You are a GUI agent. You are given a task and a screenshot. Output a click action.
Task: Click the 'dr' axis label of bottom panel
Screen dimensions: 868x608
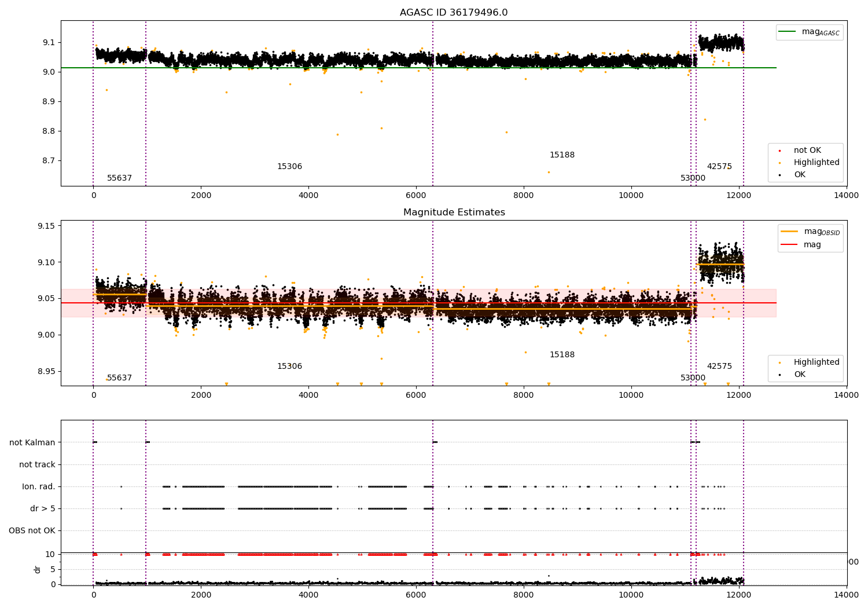(x=38, y=569)
